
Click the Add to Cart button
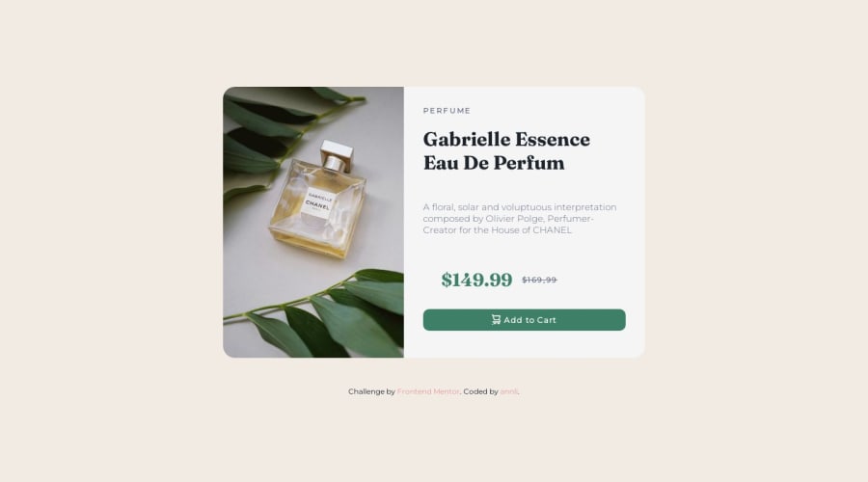coord(525,320)
